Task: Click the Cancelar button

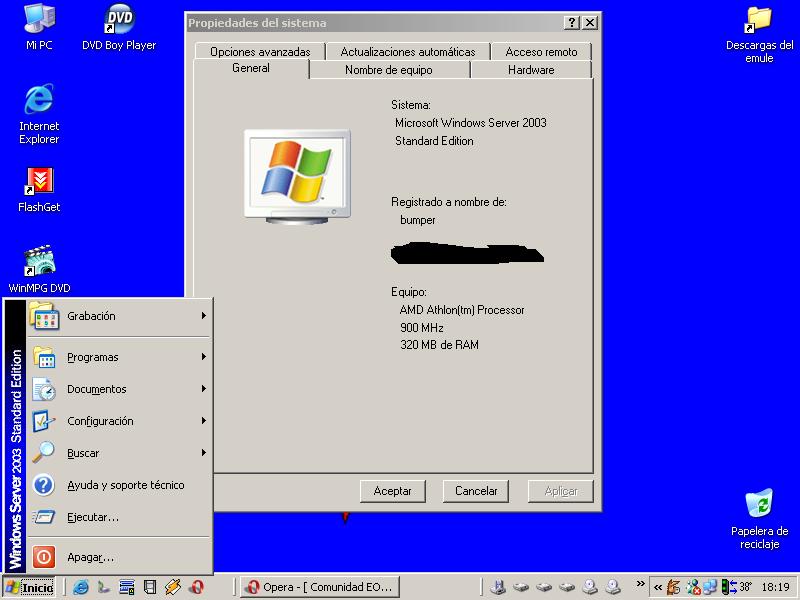Action: 476,491
